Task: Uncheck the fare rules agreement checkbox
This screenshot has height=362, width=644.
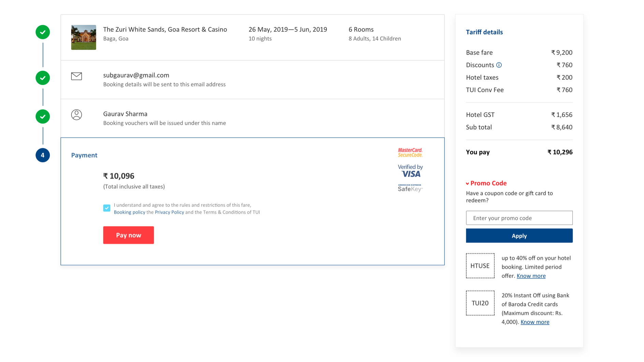Action: pos(107,208)
